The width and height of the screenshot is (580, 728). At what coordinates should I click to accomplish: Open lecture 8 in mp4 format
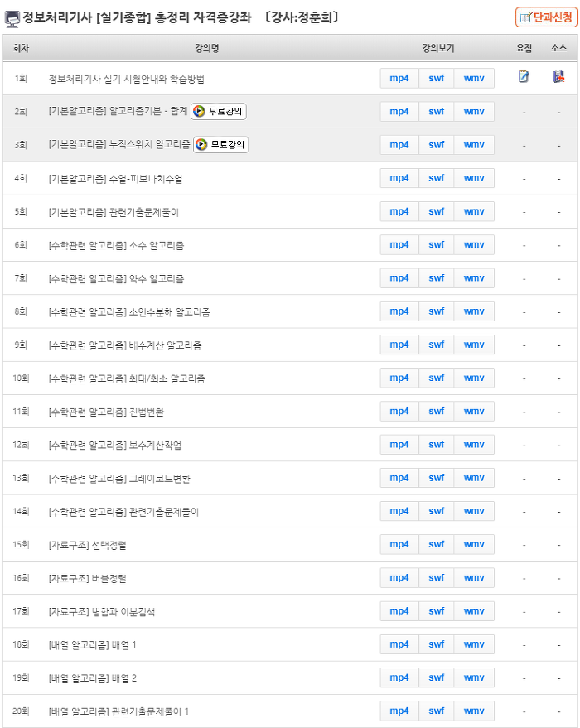click(x=399, y=311)
